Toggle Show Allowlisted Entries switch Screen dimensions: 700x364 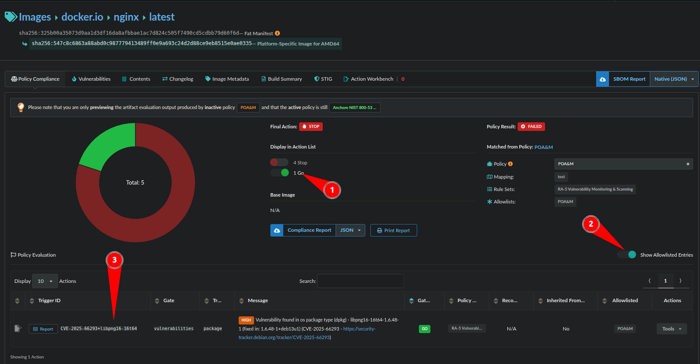pyautogui.click(x=627, y=255)
